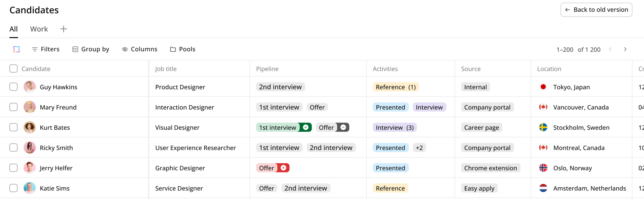
Task: Toggle the select-all candidates checkbox
Action: point(13,69)
